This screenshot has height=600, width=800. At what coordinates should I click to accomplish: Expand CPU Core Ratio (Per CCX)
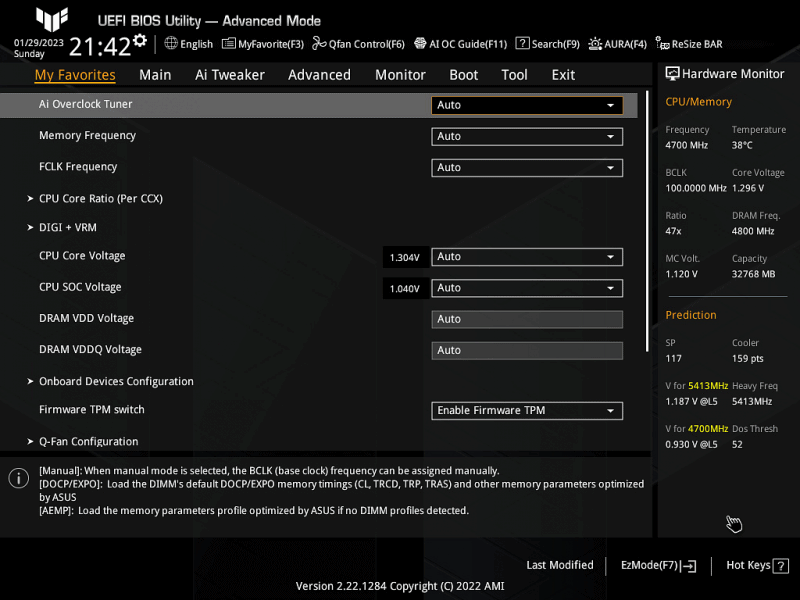(x=101, y=198)
